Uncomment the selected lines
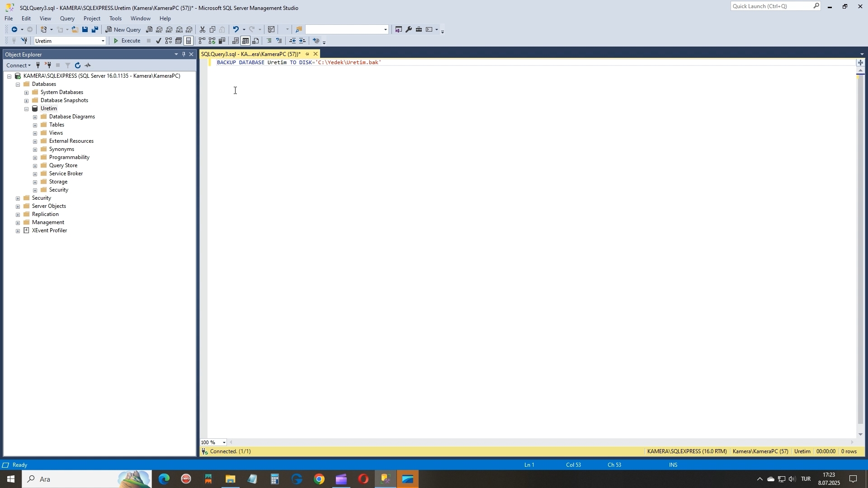The image size is (868, 488). click(x=279, y=41)
